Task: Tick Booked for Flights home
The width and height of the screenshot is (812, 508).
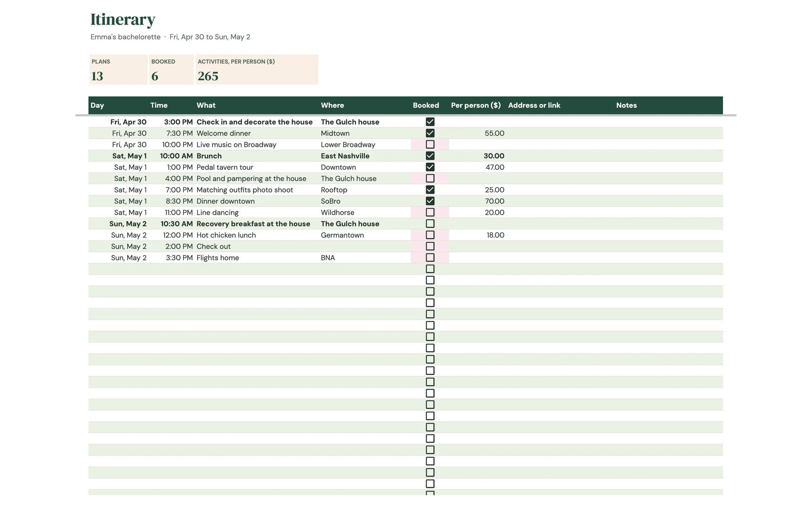Action: tap(430, 257)
